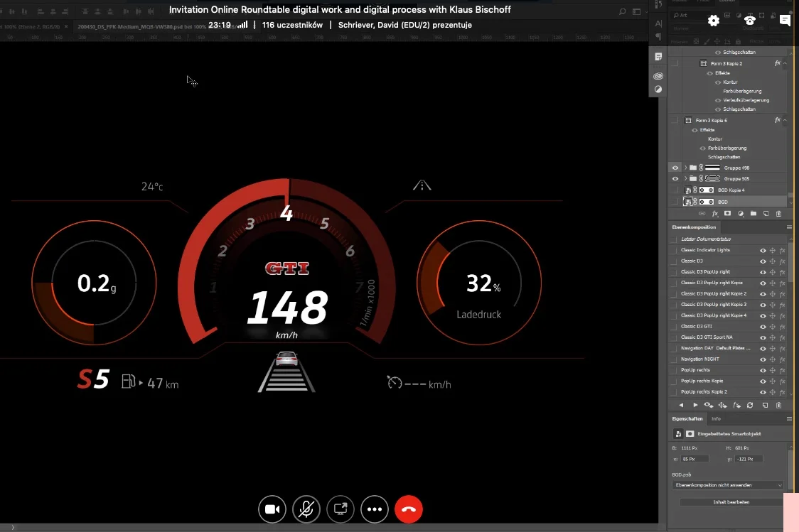Screen dimensions: 799x532
Task: Open the Ebenenkomposition nicht anwenden dropdown
Action: point(728,485)
